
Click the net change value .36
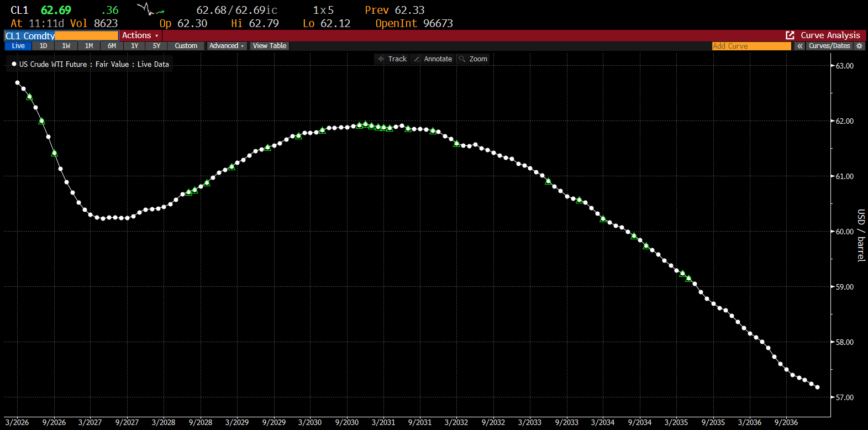click(x=110, y=10)
